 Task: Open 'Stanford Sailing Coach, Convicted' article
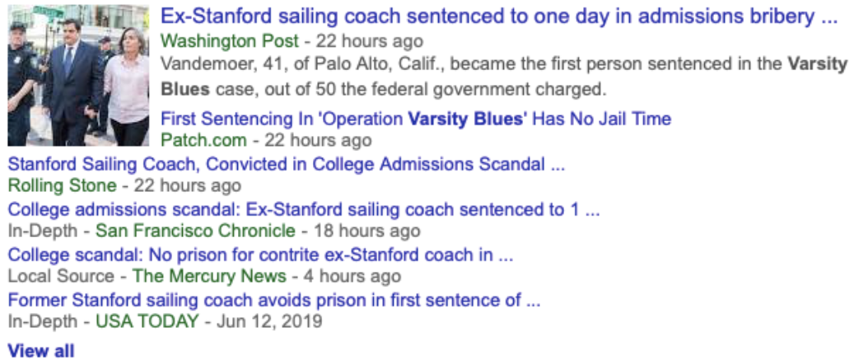pyautogui.click(x=286, y=164)
